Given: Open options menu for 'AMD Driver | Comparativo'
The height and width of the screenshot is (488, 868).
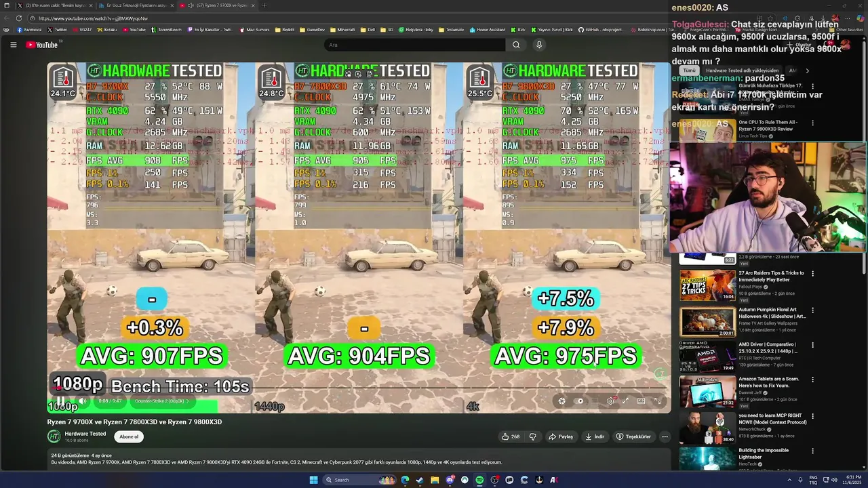Looking at the screenshot, I should [x=812, y=344].
